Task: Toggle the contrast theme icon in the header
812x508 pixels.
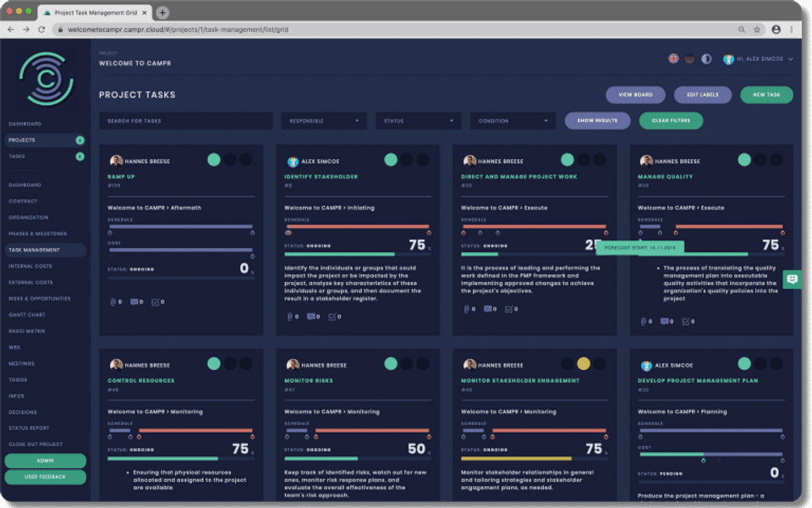Action: coord(706,58)
